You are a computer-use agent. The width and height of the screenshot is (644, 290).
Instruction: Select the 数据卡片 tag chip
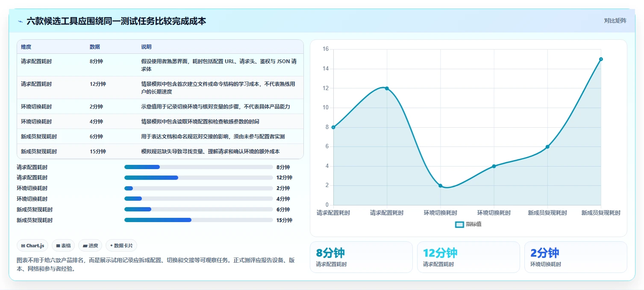[121, 246]
